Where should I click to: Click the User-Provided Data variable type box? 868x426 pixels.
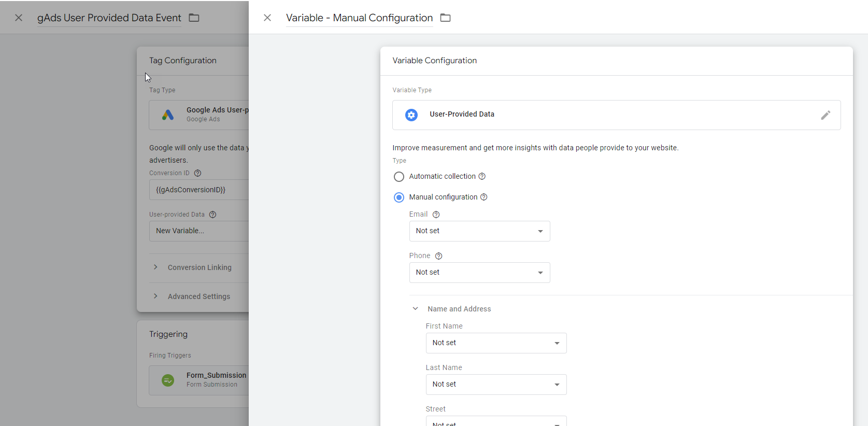click(616, 115)
